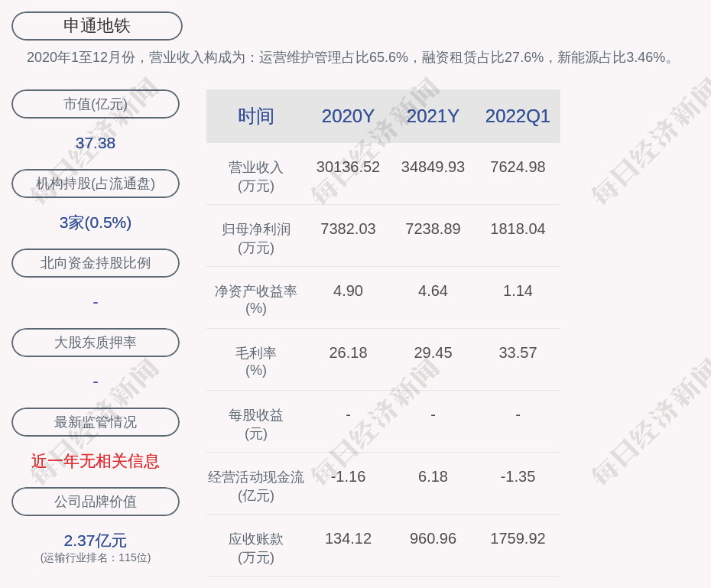711x588 pixels.
Task: Select the receivables value 134.12
Action: pyautogui.click(x=348, y=538)
